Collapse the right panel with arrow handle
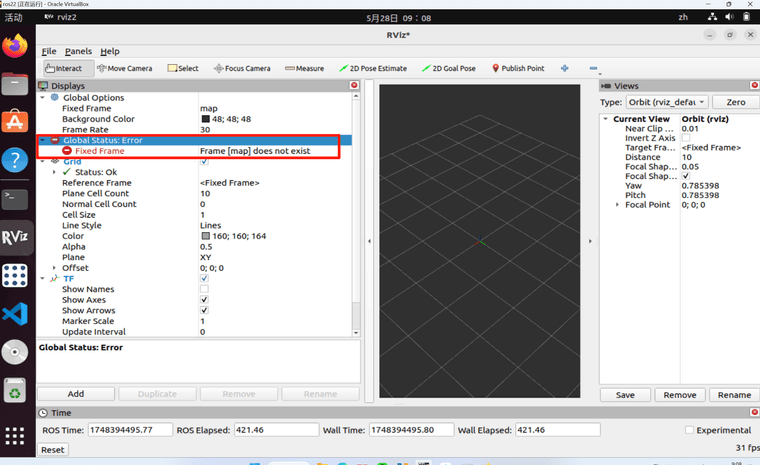The image size is (760, 465). pyautogui.click(x=590, y=241)
